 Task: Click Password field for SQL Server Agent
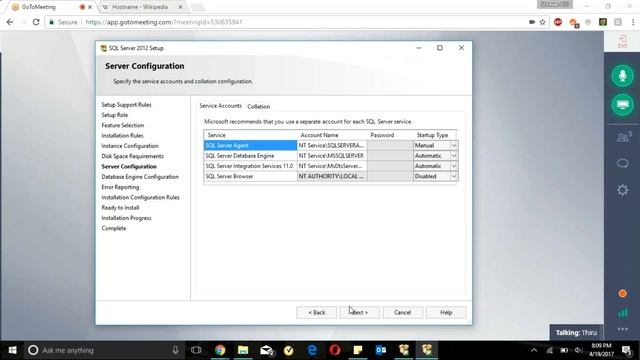coord(390,145)
